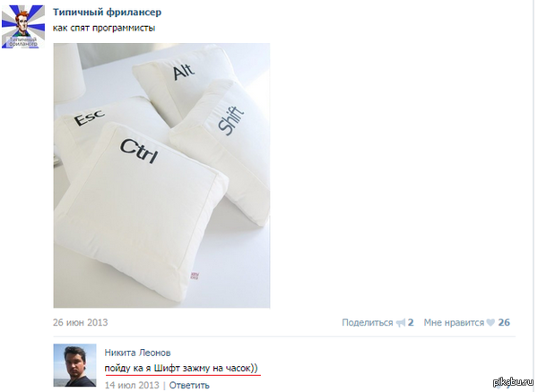Click the heart like icon
The width and height of the screenshot is (538, 392).
[x=490, y=322]
